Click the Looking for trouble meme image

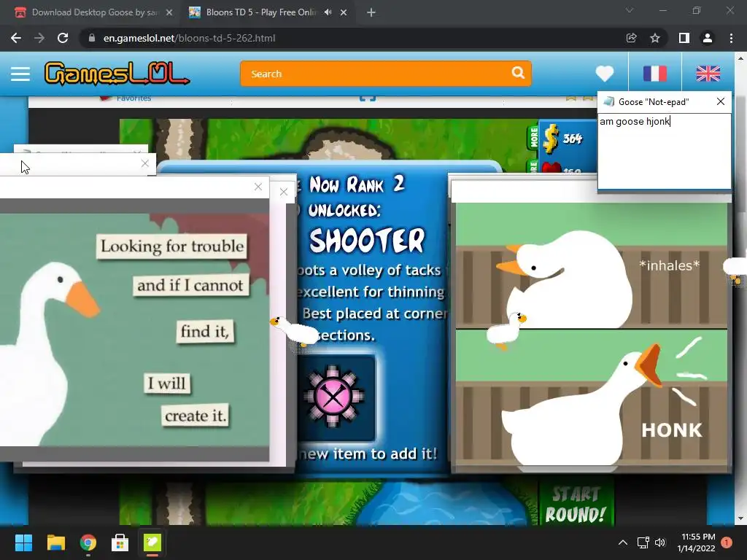pos(134,330)
